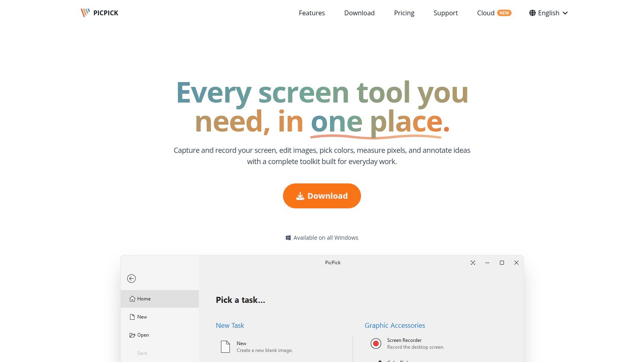Expand the English language dropdown chevron
The width and height of the screenshot is (644, 362).
click(565, 13)
